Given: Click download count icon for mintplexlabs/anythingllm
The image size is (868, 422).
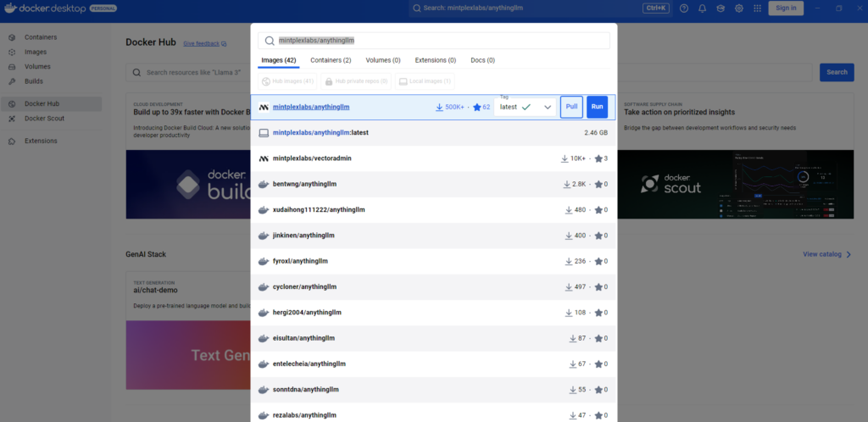Looking at the screenshot, I should coord(439,108).
